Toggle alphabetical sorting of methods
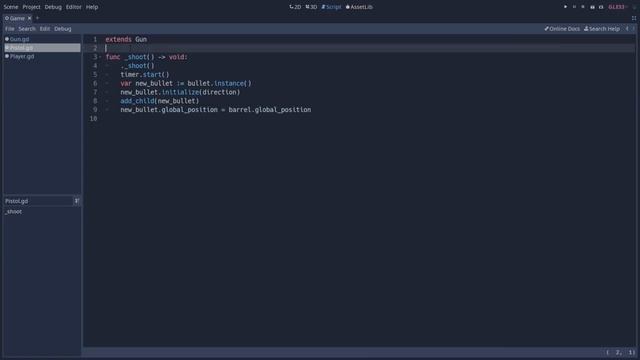The height and width of the screenshot is (360, 640). (x=77, y=201)
